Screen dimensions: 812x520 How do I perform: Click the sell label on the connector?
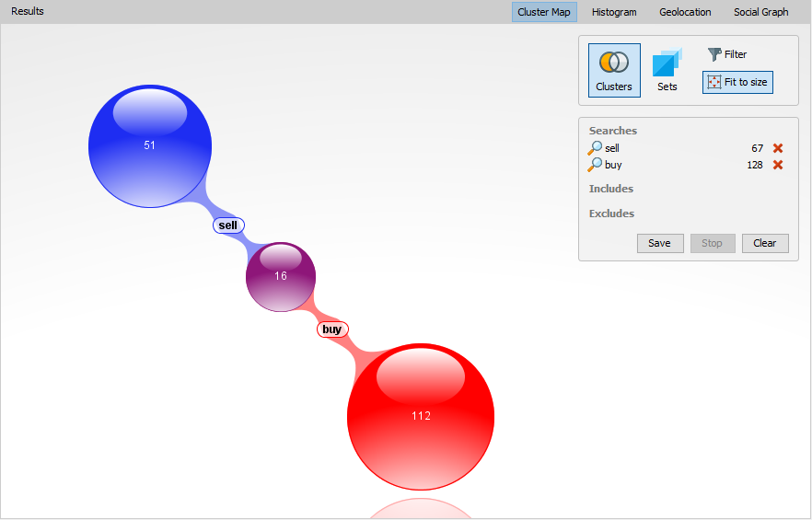pos(228,225)
